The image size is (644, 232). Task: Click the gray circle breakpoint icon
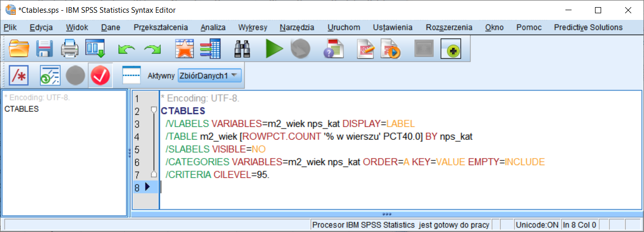click(x=75, y=75)
